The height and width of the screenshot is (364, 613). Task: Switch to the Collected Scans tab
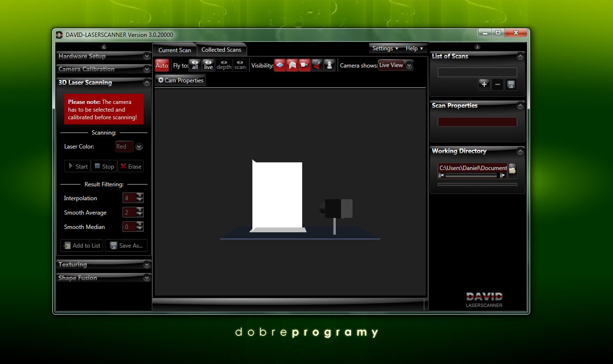[x=221, y=50]
